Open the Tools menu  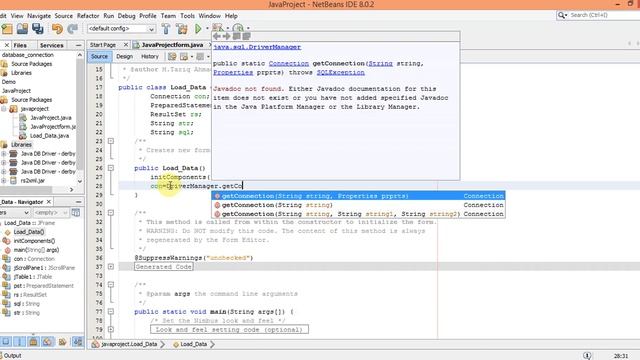point(187,16)
